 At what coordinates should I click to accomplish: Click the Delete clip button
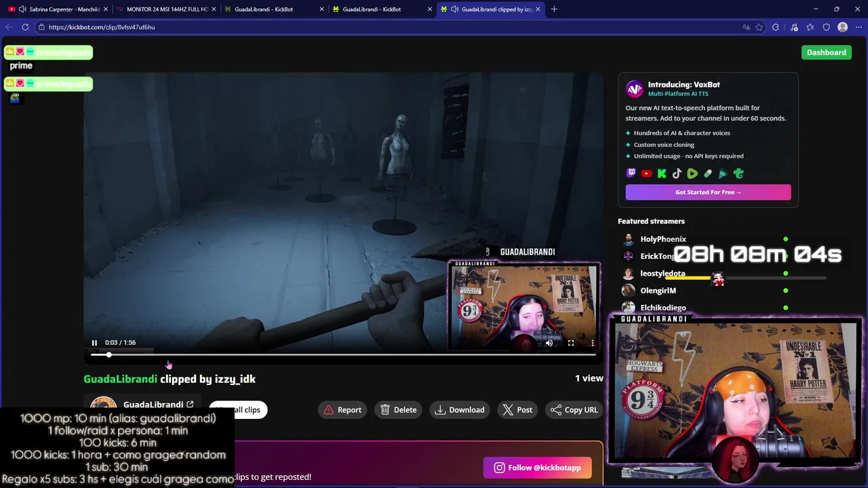[x=398, y=409]
